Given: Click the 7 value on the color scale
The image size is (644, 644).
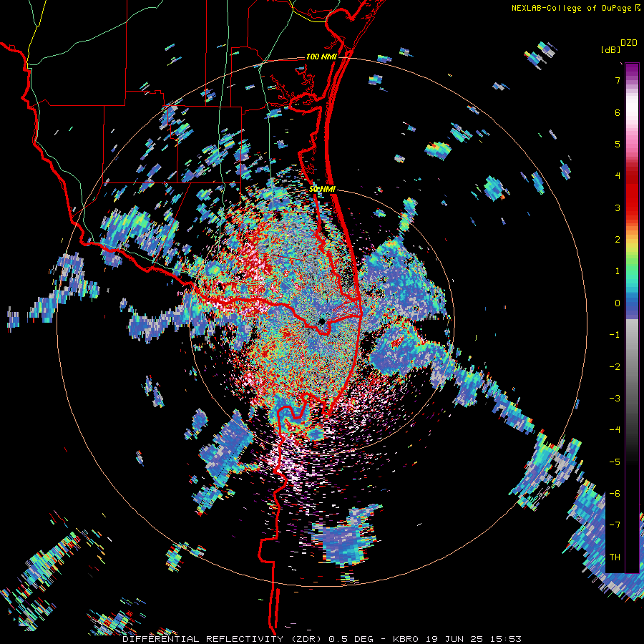Looking at the screenshot, I should pos(618,80).
